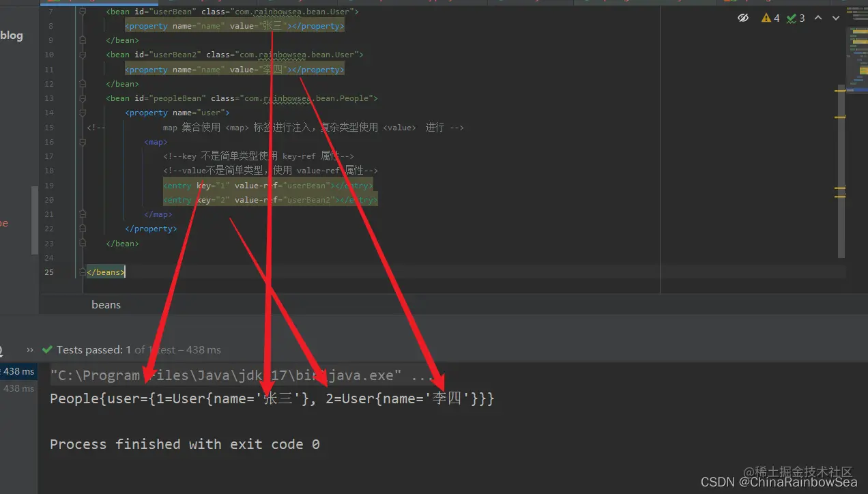Collapse the userBean2 tag at line 10
Viewport: 868px width, 494px height.
[x=83, y=55]
